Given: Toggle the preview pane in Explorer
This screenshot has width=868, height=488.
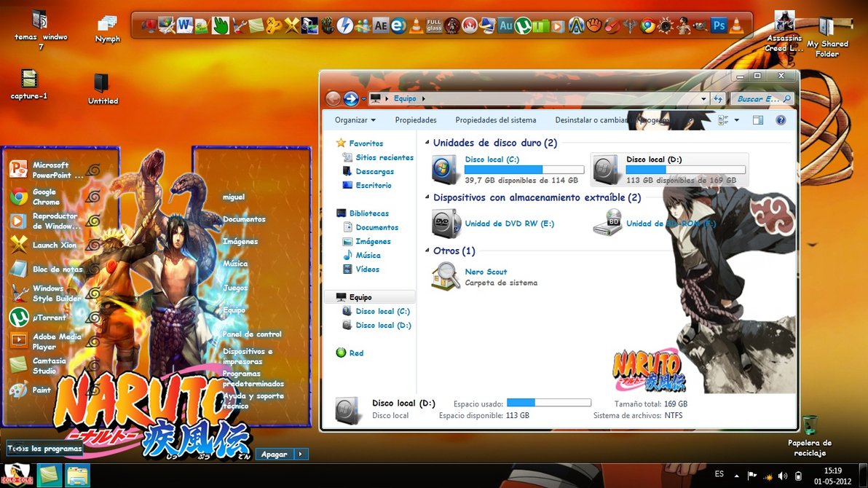Looking at the screenshot, I should click(x=758, y=120).
